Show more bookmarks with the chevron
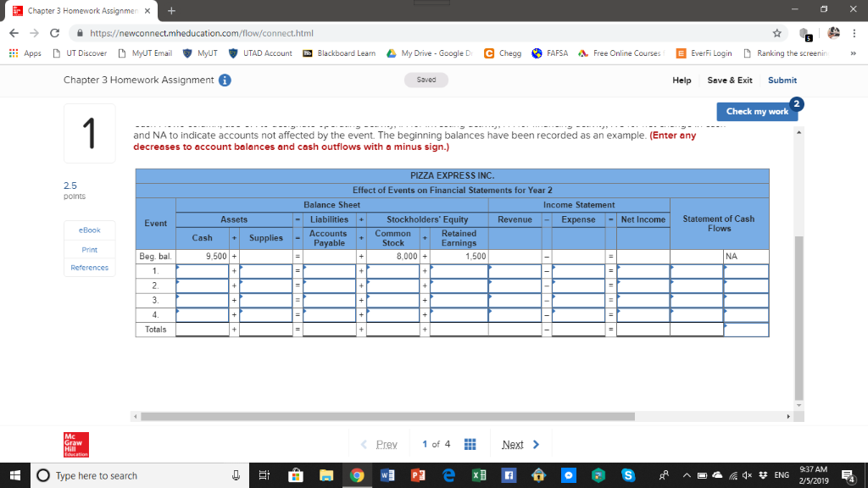 [854, 53]
